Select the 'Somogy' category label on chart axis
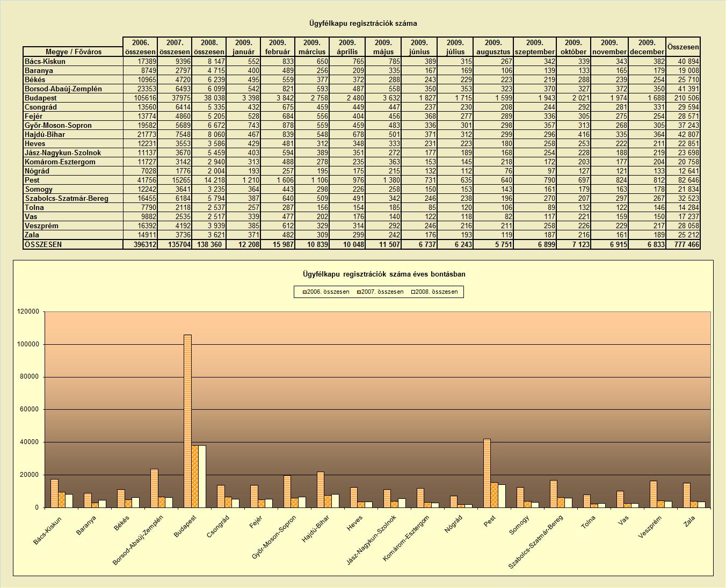This screenshot has height=588, width=726. click(x=520, y=526)
